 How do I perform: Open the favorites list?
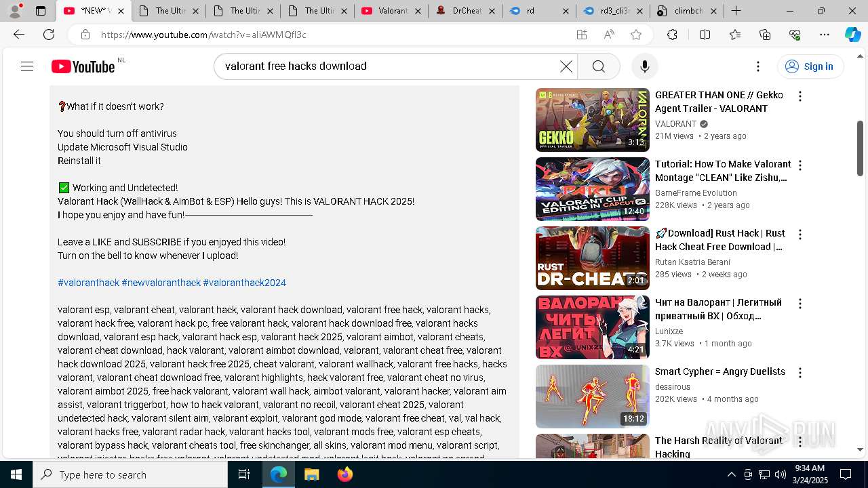click(x=735, y=35)
